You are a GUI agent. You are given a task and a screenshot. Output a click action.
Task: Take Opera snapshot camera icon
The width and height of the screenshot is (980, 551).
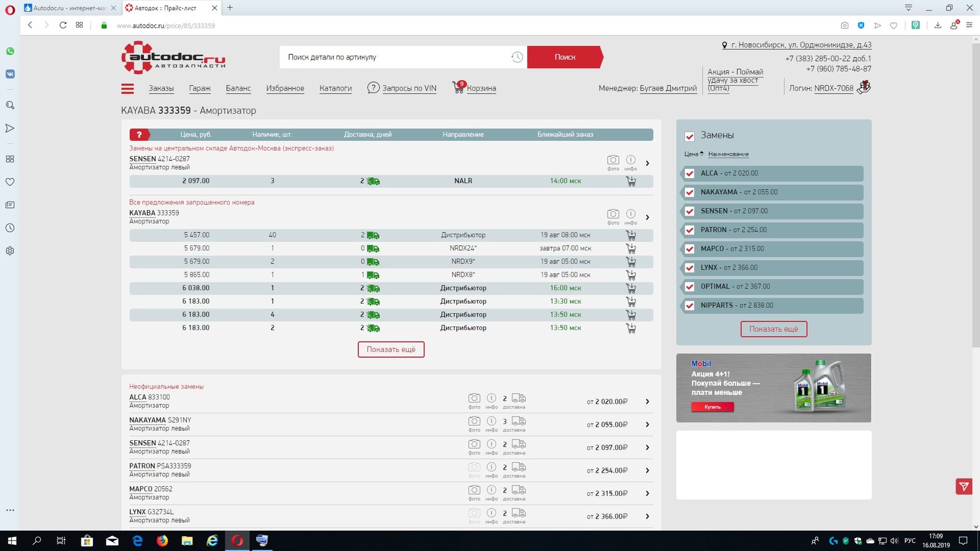pos(845,25)
